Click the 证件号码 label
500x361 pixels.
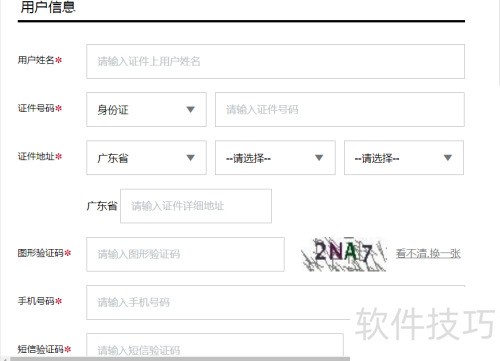(x=36, y=108)
